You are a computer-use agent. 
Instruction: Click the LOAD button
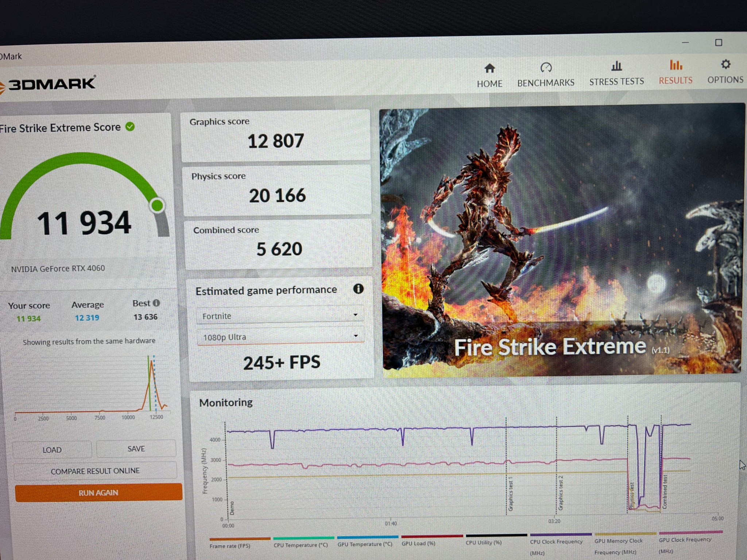tap(52, 450)
